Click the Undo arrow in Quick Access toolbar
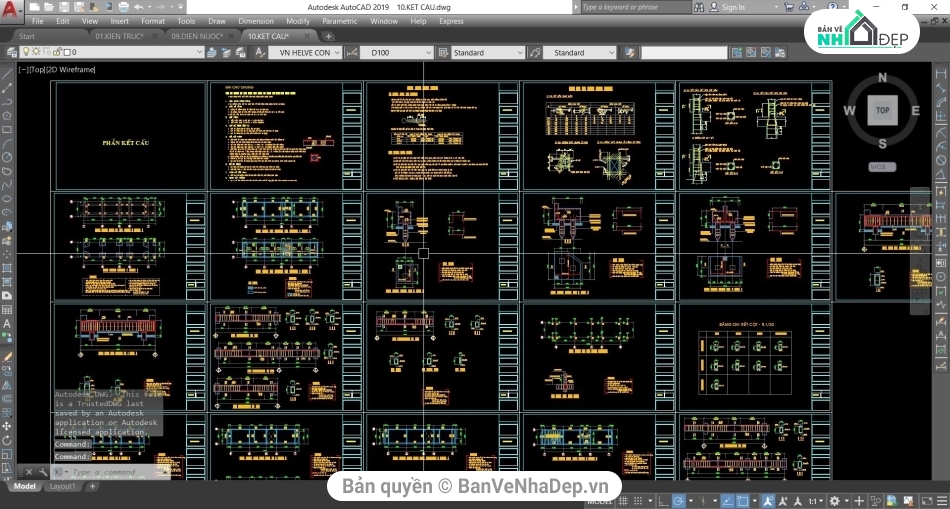This screenshot has width=950, height=509. 140,7
